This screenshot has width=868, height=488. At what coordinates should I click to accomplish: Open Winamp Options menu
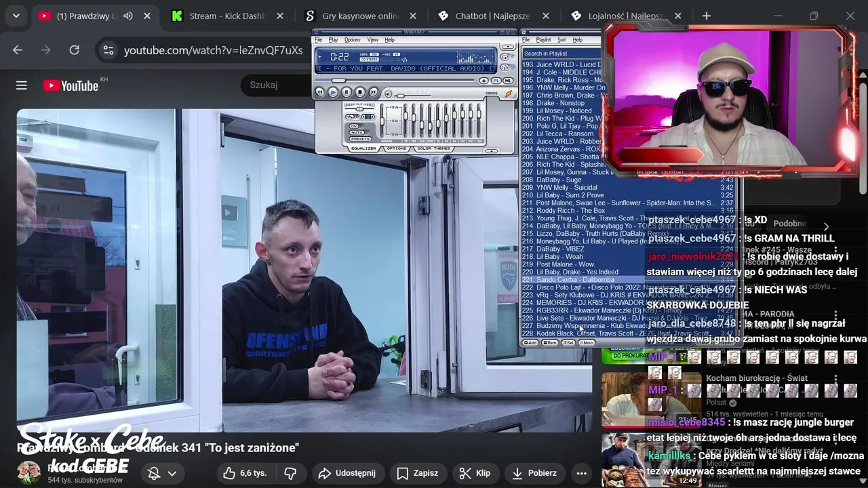click(x=353, y=40)
